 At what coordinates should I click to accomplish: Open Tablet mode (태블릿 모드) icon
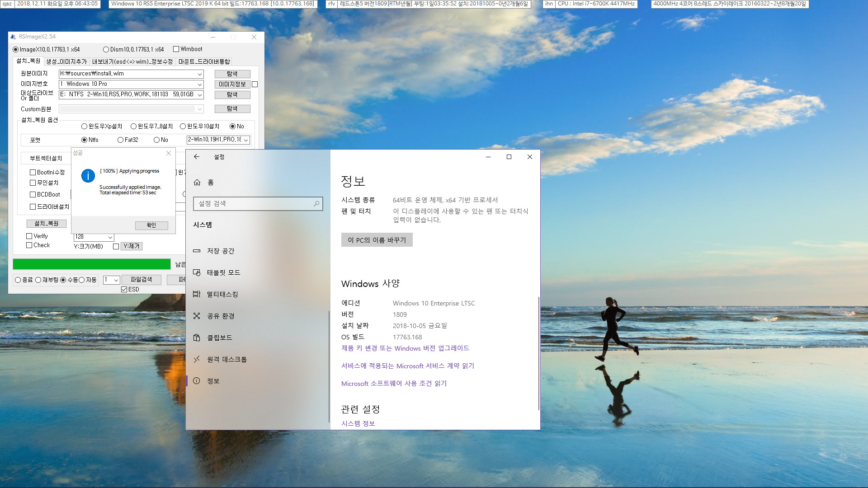[x=197, y=272]
